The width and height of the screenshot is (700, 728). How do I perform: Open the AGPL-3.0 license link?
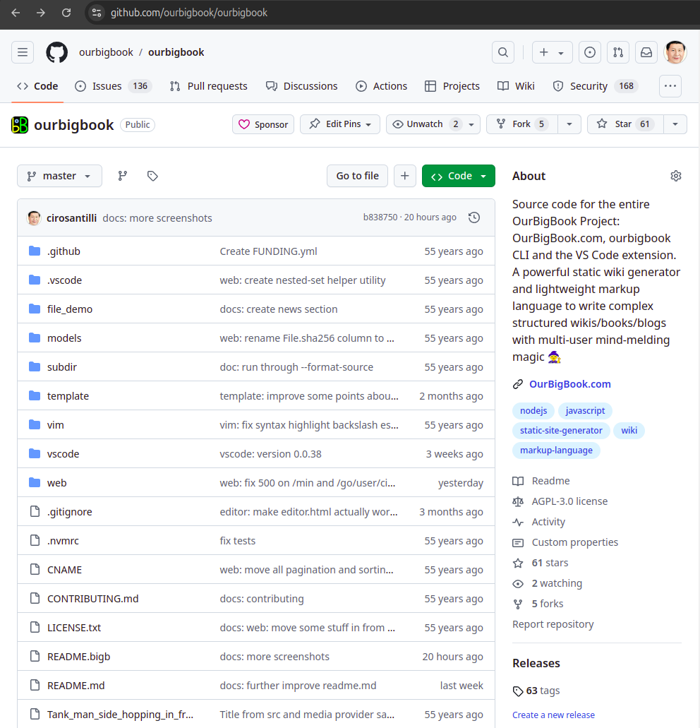tap(569, 501)
